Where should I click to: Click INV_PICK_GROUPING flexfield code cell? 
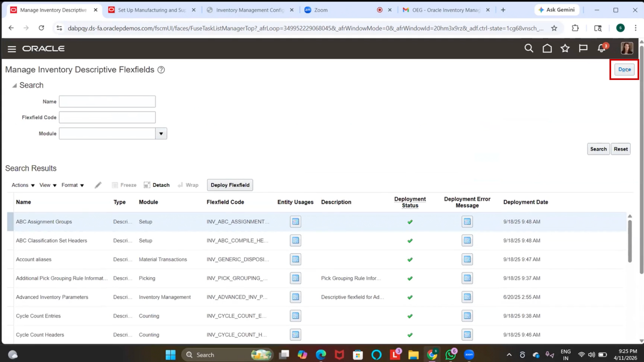[x=237, y=278]
